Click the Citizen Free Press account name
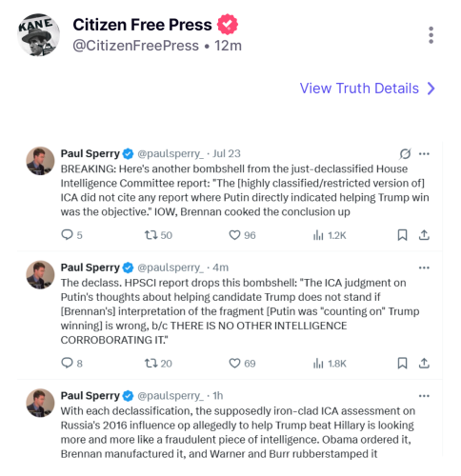This screenshot has height=476, width=461. point(142,25)
